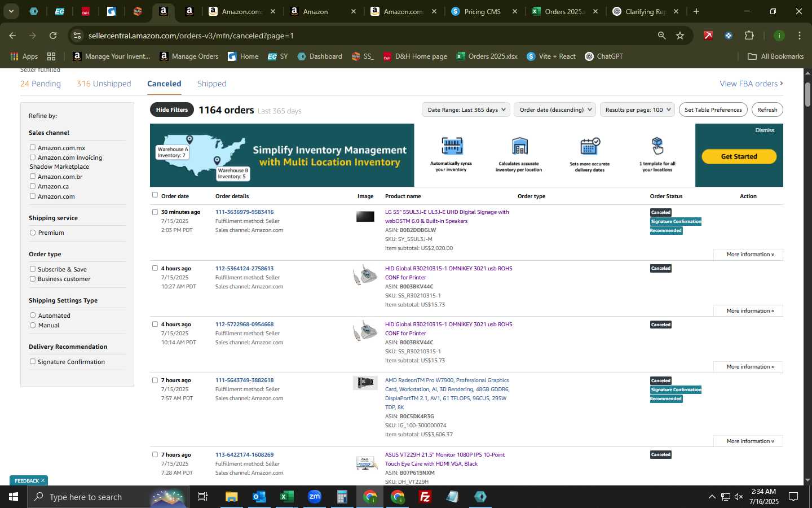812x508 pixels.
Task: Click the Refresh orders button
Action: [x=767, y=110]
